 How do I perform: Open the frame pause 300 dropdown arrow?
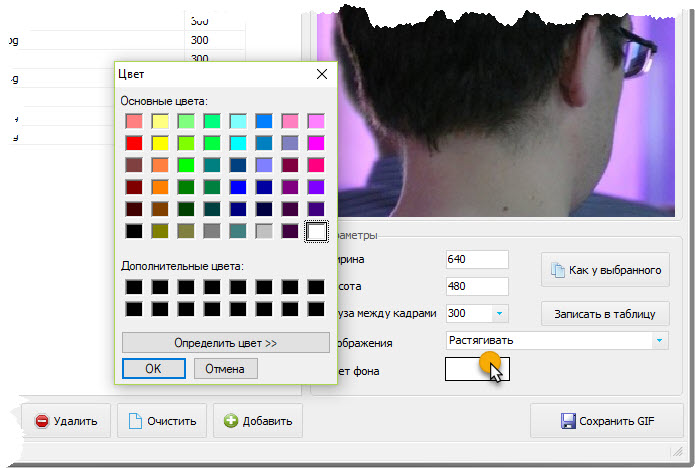[x=500, y=313]
